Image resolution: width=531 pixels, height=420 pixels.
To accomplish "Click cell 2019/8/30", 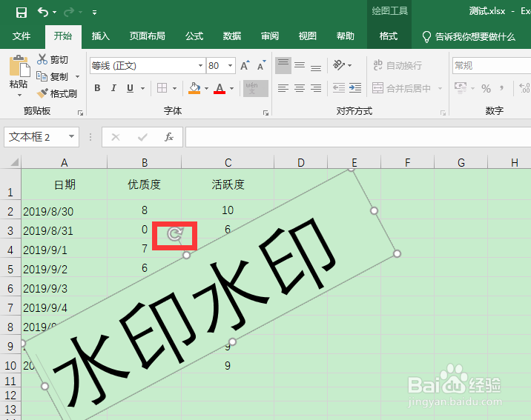I will pyautogui.click(x=64, y=210).
